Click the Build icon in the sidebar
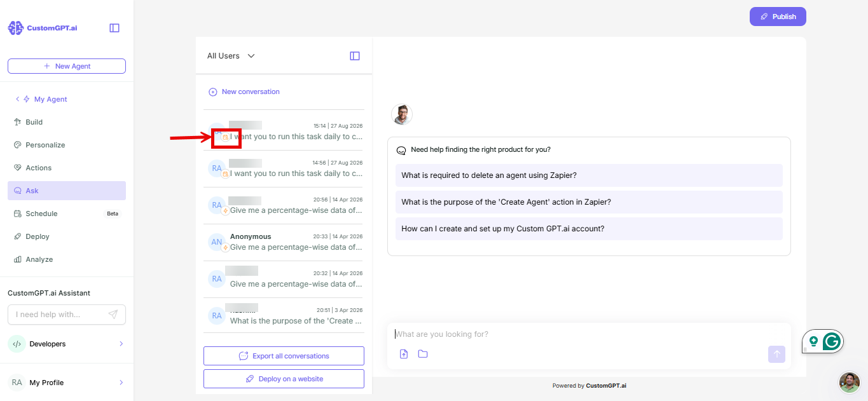This screenshot has width=868, height=401. (18, 122)
